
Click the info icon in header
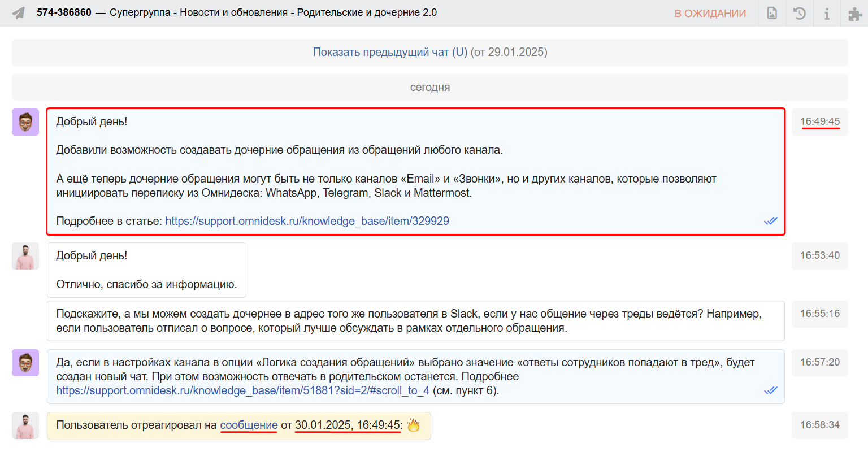(827, 13)
